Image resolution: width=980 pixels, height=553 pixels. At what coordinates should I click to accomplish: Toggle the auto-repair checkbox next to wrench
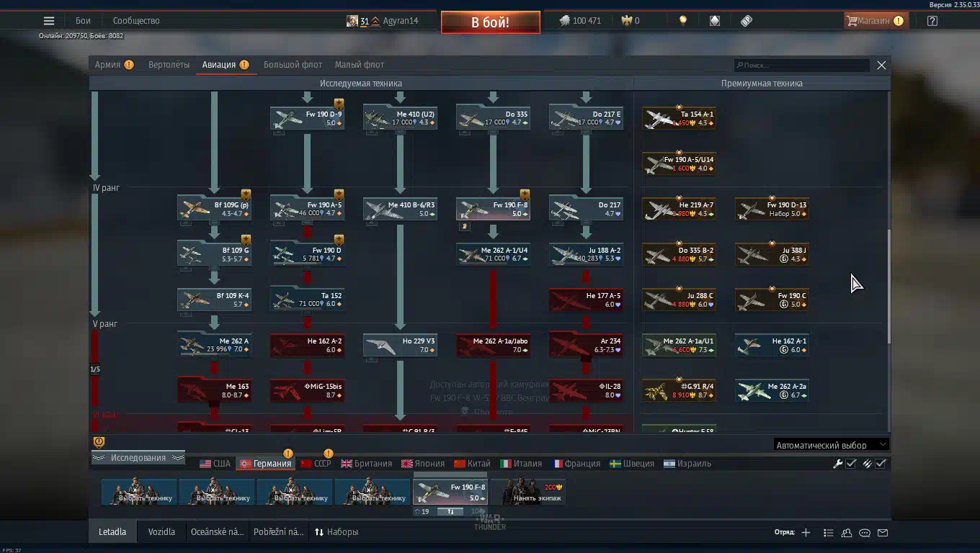pyautogui.click(x=851, y=464)
